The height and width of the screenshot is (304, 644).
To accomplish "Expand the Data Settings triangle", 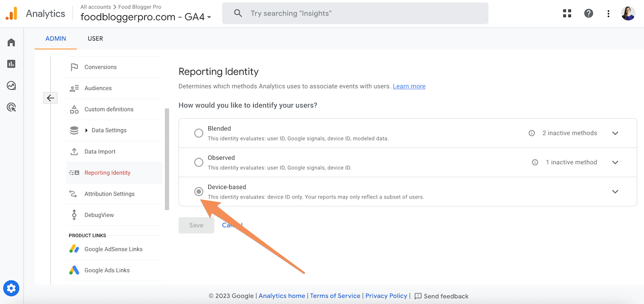I will coord(87,130).
